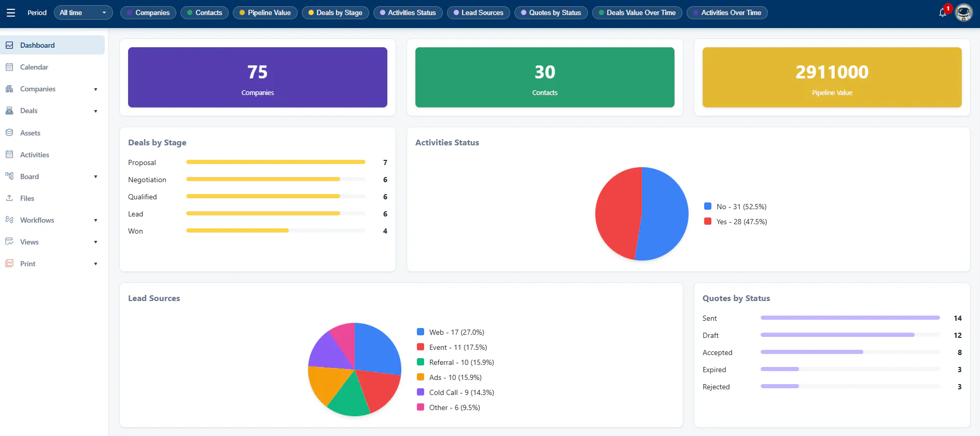Click the Print PDF icon

pos(9,264)
